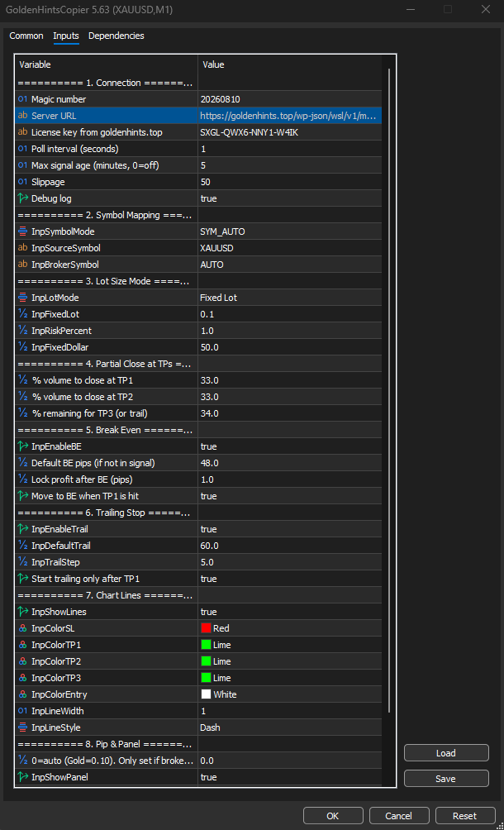Switch to the Dependencies tab
Image resolution: width=504 pixels, height=830 pixels.
point(116,36)
